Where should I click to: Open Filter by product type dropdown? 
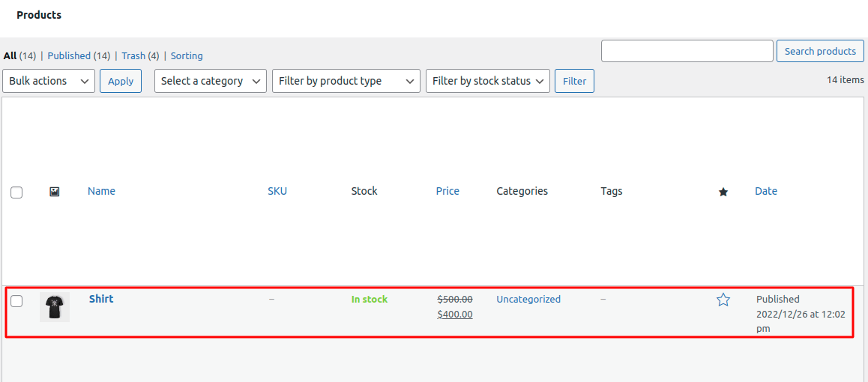click(346, 81)
